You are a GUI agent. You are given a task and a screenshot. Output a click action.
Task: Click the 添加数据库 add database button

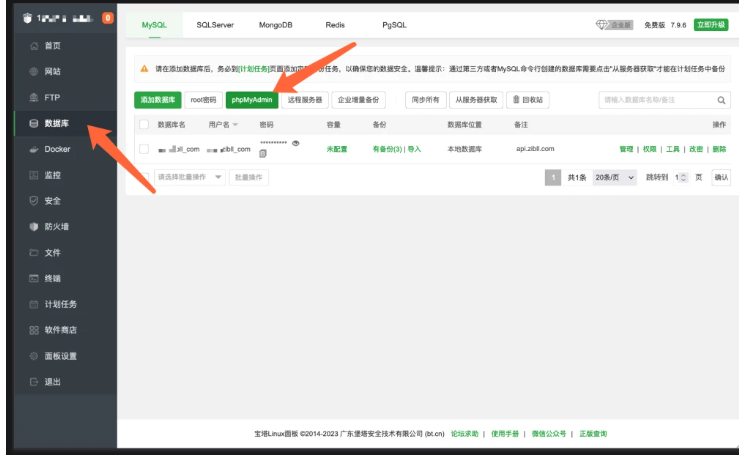click(x=158, y=100)
